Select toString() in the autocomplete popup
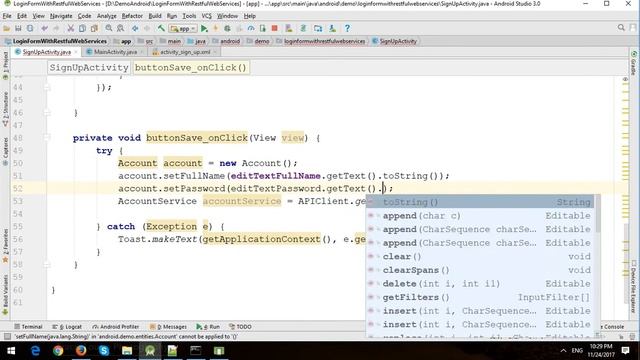Image resolution: width=640 pixels, height=360 pixels. (480, 202)
